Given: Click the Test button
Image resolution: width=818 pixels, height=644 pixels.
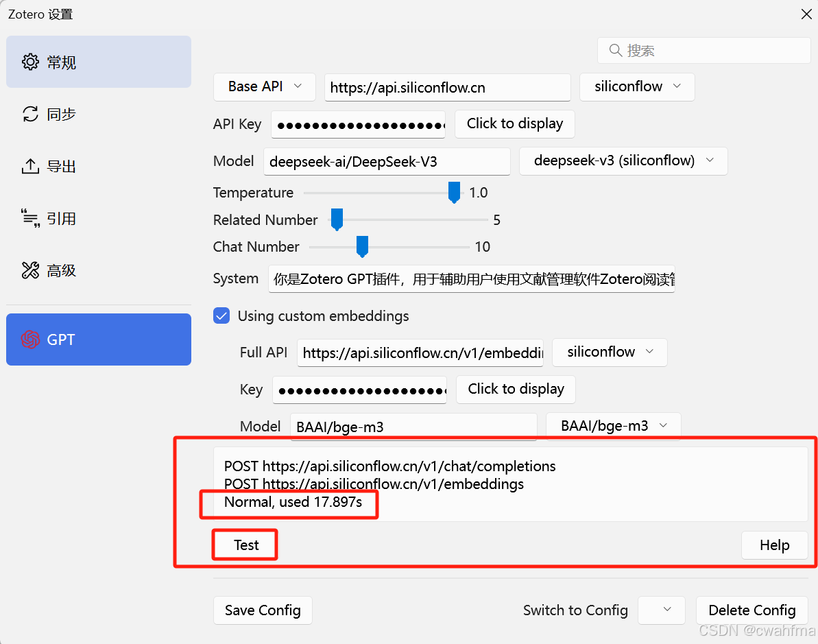Looking at the screenshot, I should pyautogui.click(x=245, y=545).
